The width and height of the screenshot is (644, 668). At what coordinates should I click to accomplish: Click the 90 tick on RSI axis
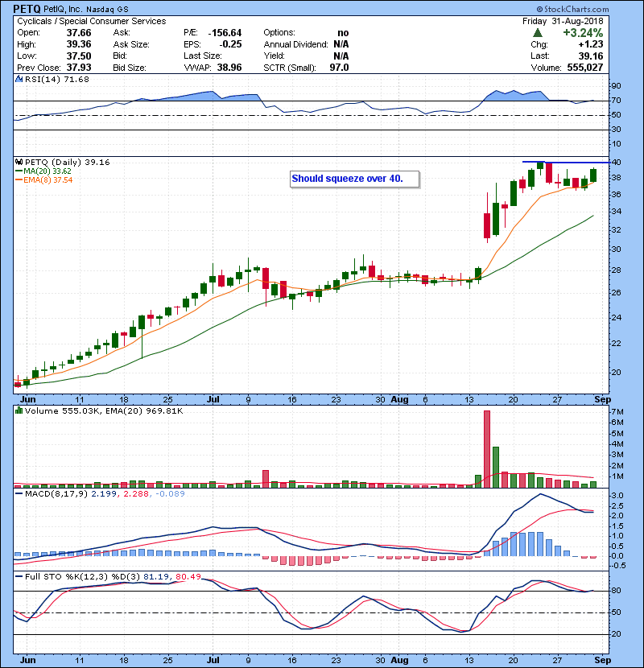pos(617,86)
